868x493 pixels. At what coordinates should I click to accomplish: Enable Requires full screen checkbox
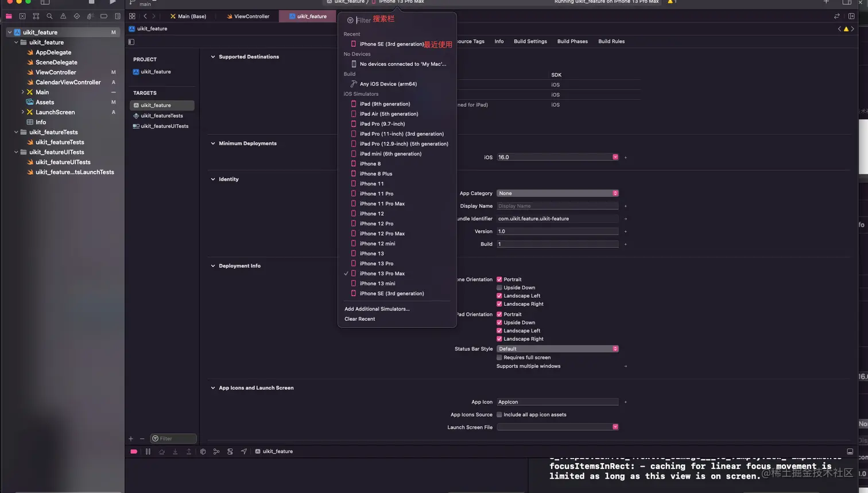499,358
